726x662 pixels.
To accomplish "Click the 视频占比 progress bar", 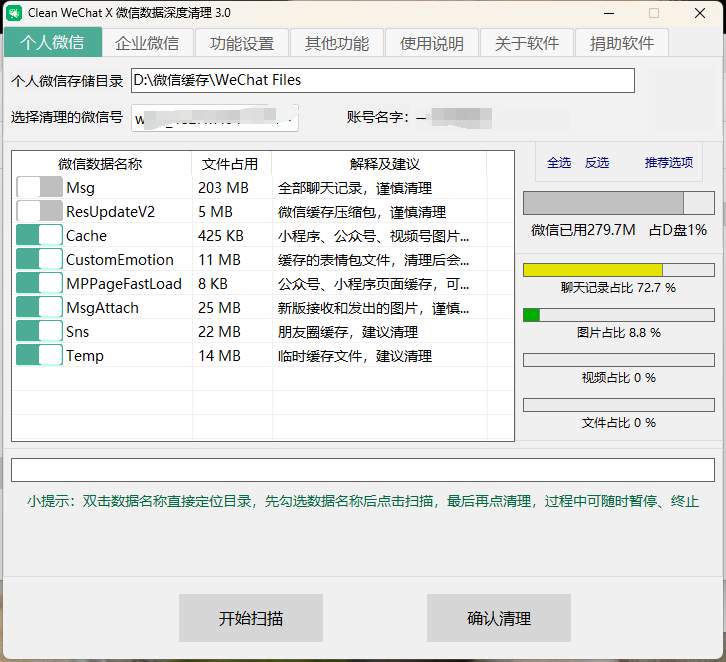I will click(x=619, y=360).
